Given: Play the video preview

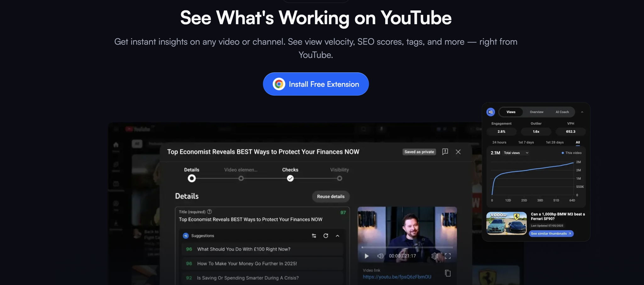Looking at the screenshot, I should click(x=366, y=256).
